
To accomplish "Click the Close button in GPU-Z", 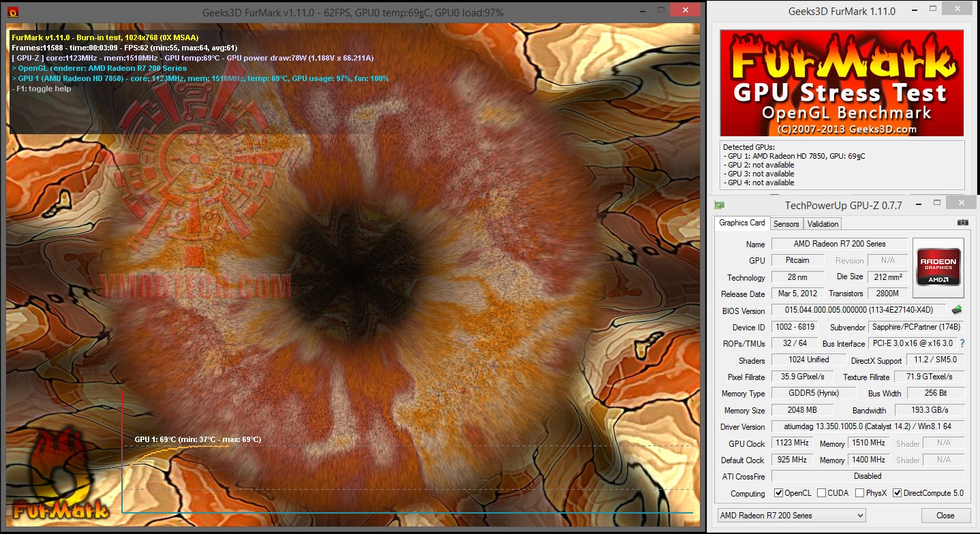I will (945, 516).
